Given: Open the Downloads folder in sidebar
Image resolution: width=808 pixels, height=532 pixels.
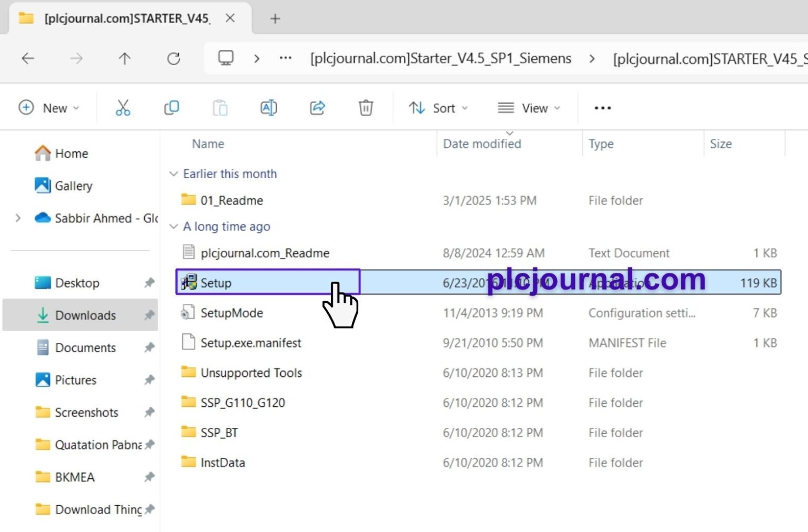Looking at the screenshot, I should click(85, 315).
